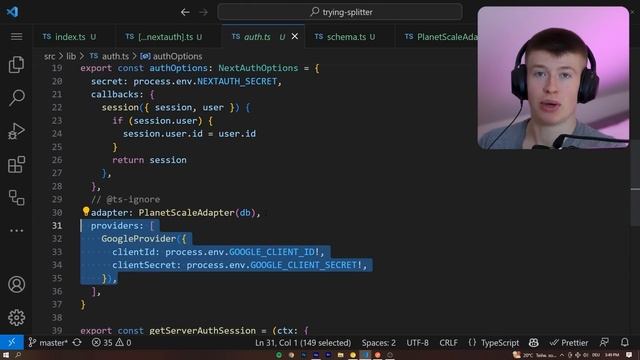The image size is (640, 360).
Task: Open Copilot status icon in status bar
Action: (533, 342)
